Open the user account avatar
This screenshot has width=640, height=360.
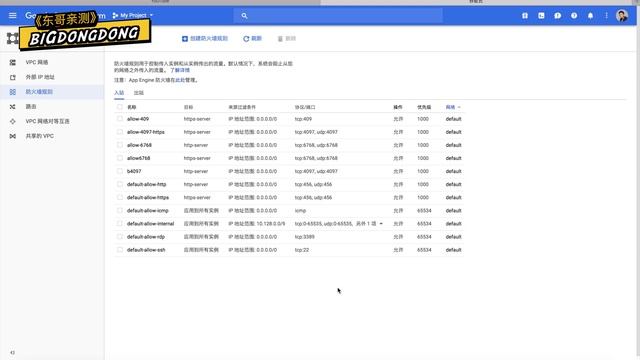(x=622, y=16)
